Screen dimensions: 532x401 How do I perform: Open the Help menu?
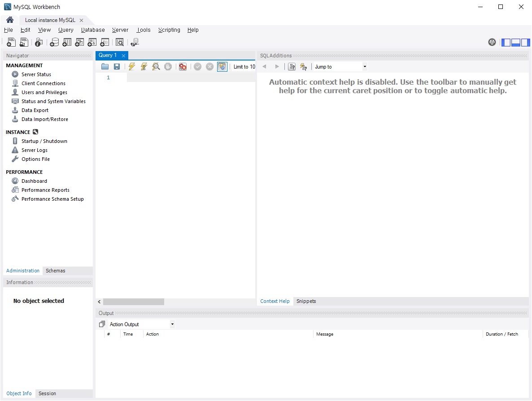click(x=193, y=30)
